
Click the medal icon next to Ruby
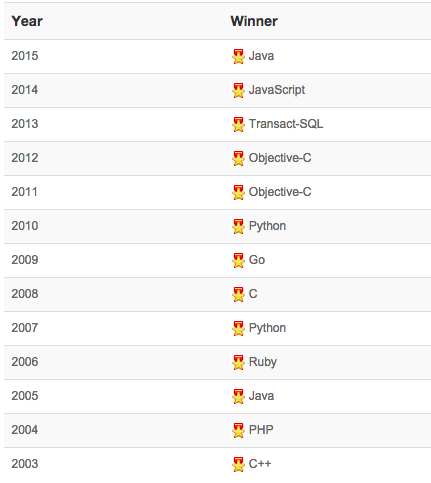(238, 362)
